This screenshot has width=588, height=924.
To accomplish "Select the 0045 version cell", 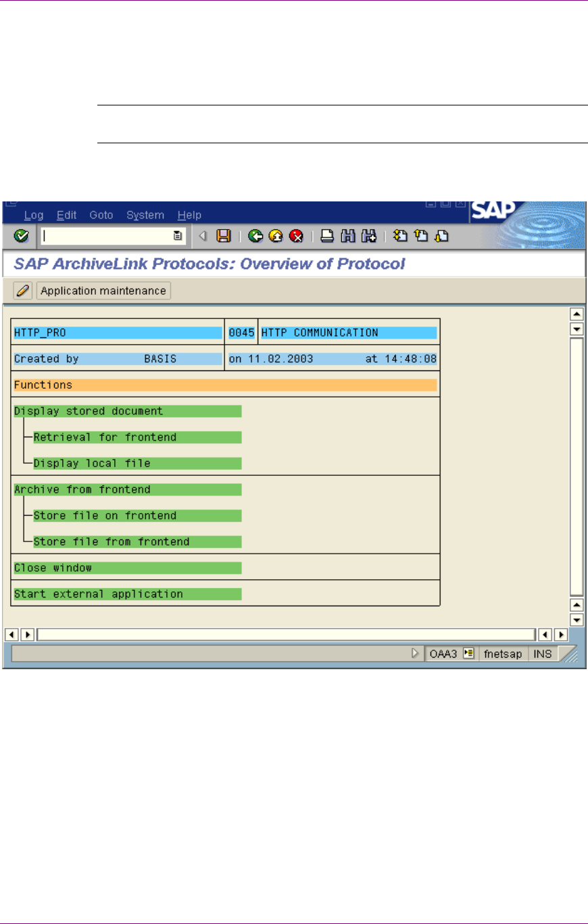I will pos(241,333).
